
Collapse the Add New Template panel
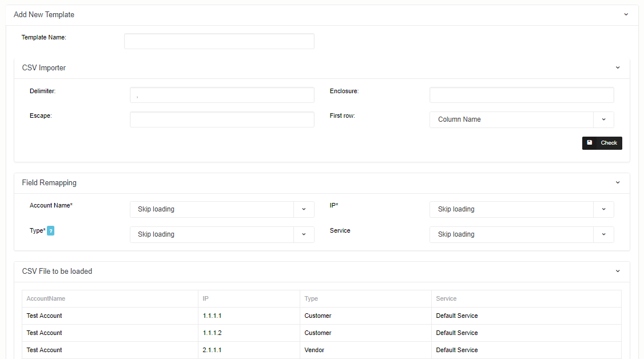626,15
